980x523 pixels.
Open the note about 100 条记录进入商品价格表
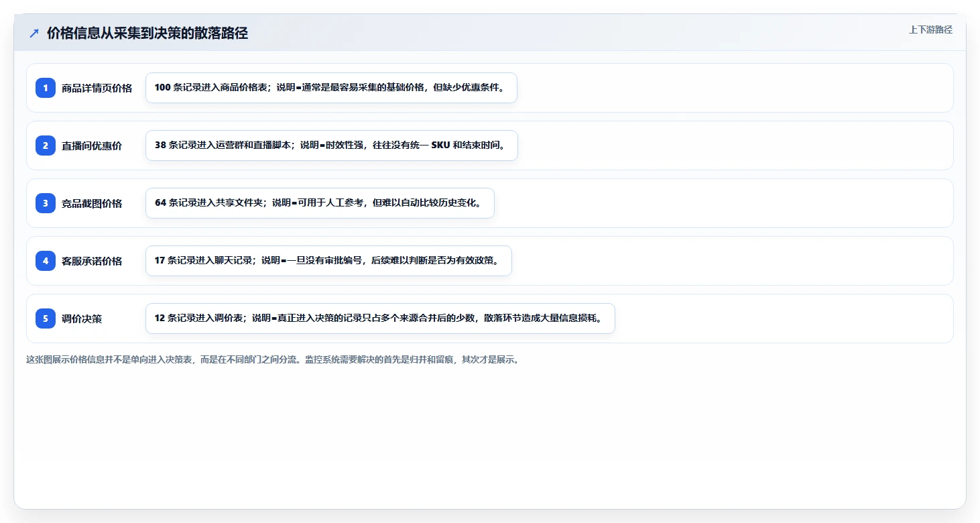(331, 88)
